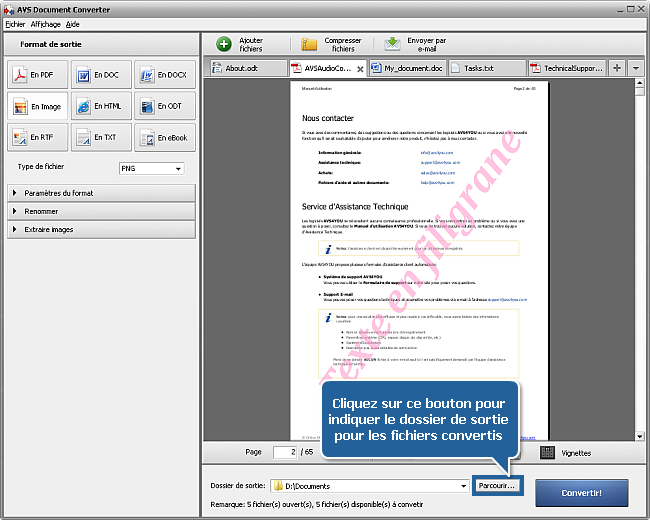Screen dimensions: 650x520
Task: Click the preview scrollbar down arrow
Action: [x=640, y=436]
